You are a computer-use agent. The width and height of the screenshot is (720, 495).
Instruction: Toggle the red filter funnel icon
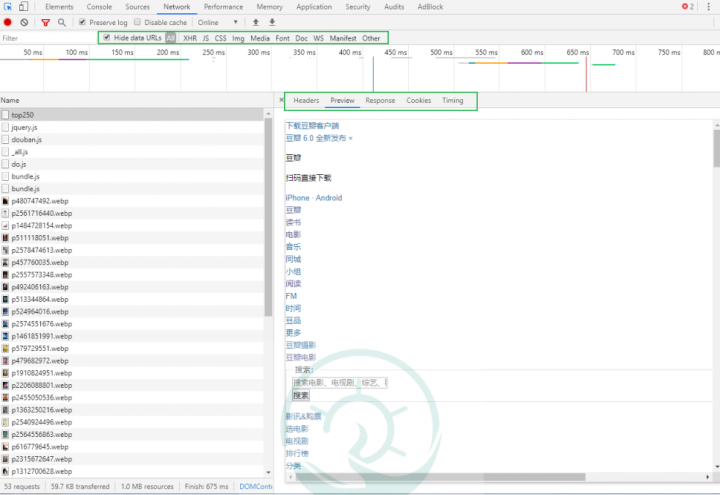pyautogui.click(x=45, y=22)
